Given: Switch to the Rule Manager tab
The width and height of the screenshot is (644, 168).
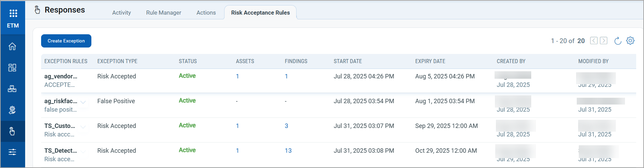Looking at the screenshot, I should 163,13.
